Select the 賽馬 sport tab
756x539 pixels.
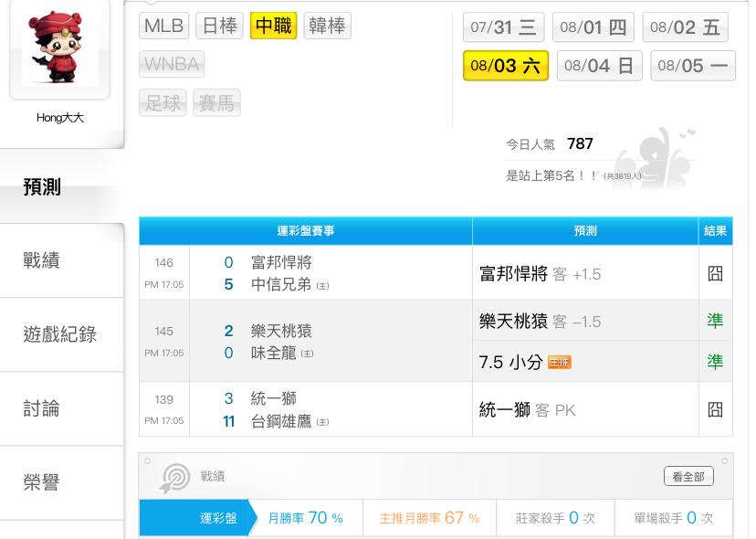(216, 102)
